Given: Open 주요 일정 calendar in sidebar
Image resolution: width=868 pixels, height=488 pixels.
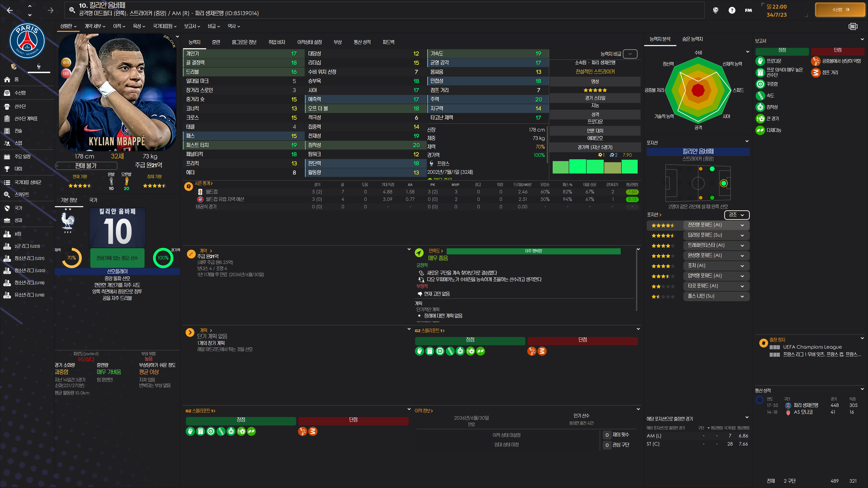Looking at the screenshot, I should click(x=27, y=156).
